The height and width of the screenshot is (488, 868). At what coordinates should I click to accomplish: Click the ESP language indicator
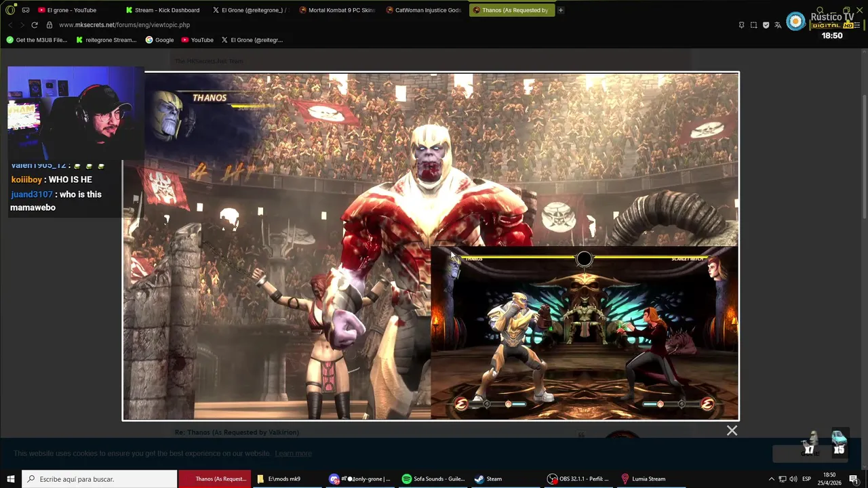[807, 479]
